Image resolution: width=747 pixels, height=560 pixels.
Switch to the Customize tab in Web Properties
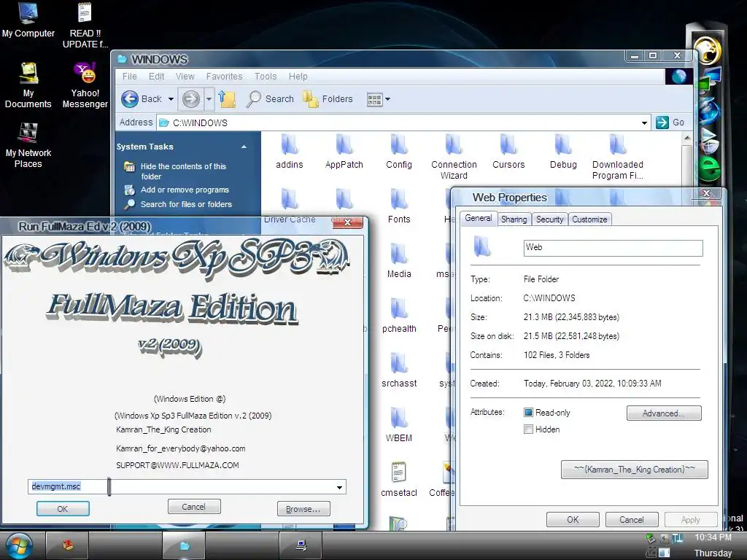pos(589,219)
